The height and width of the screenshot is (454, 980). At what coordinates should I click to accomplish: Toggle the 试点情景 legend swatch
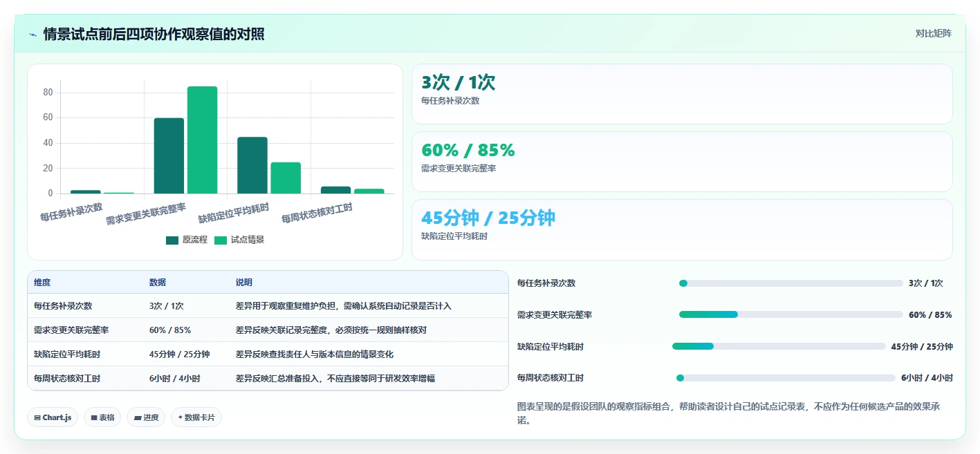click(x=221, y=240)
